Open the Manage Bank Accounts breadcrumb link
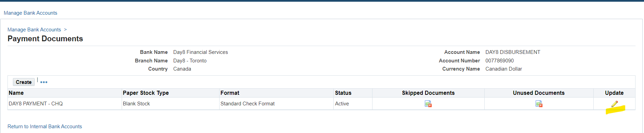Screen dimensions: 644x133 34,30
